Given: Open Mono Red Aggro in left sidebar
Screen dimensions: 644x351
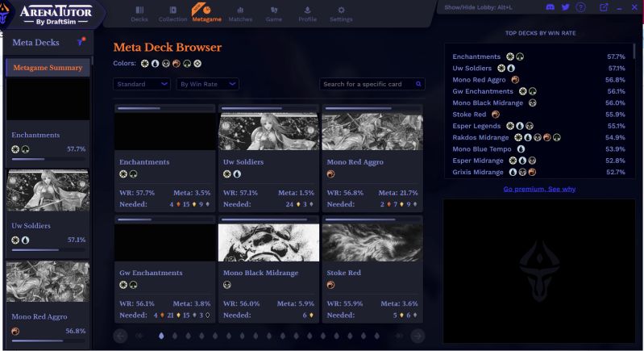Looking at the screenshot, I should click(x=48, y=304).
